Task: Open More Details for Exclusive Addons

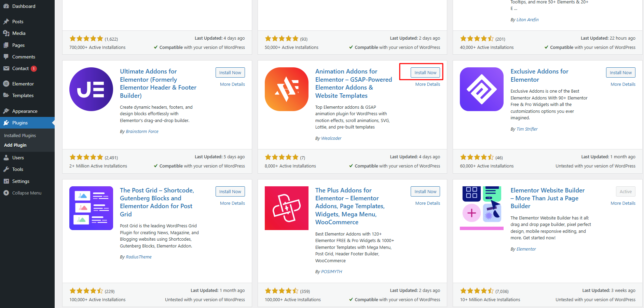Action: (x=623, y=84)
